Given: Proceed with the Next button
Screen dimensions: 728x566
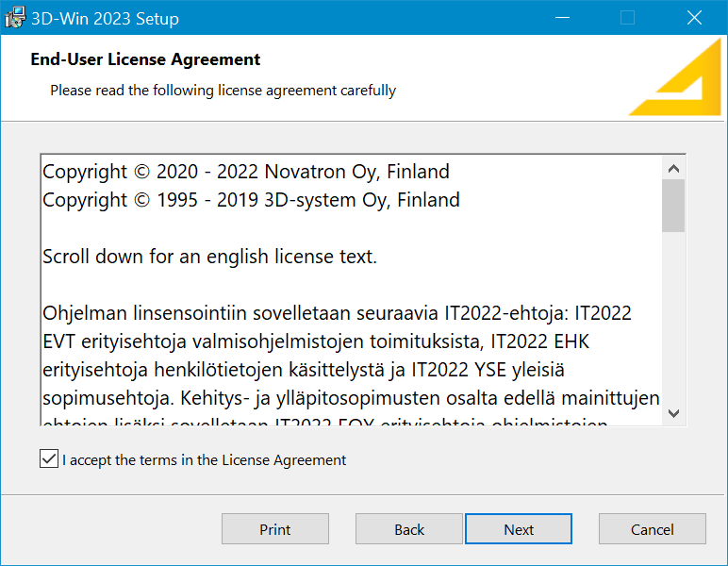Looking at the screenshot, I should point(519,529).
